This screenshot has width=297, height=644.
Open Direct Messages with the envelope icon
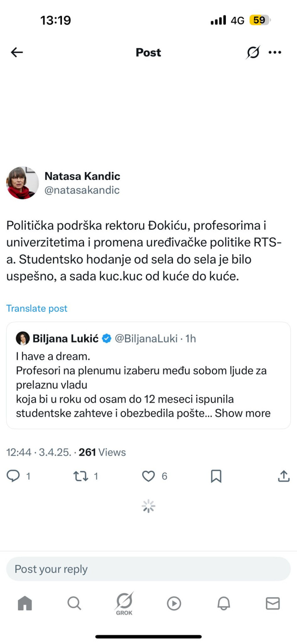click(x=273, y=603)
